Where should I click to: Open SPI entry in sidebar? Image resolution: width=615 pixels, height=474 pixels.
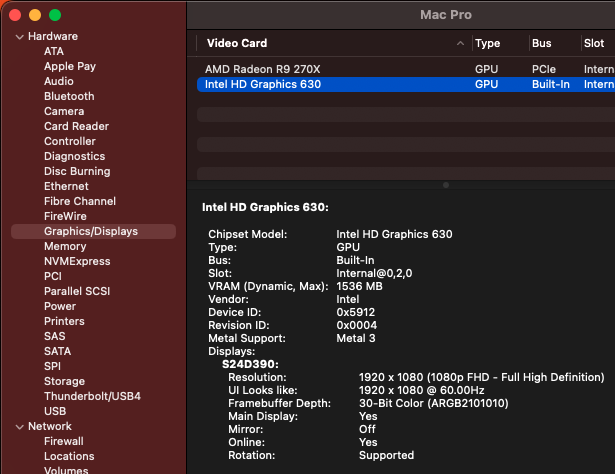click(x=52, y=366)
